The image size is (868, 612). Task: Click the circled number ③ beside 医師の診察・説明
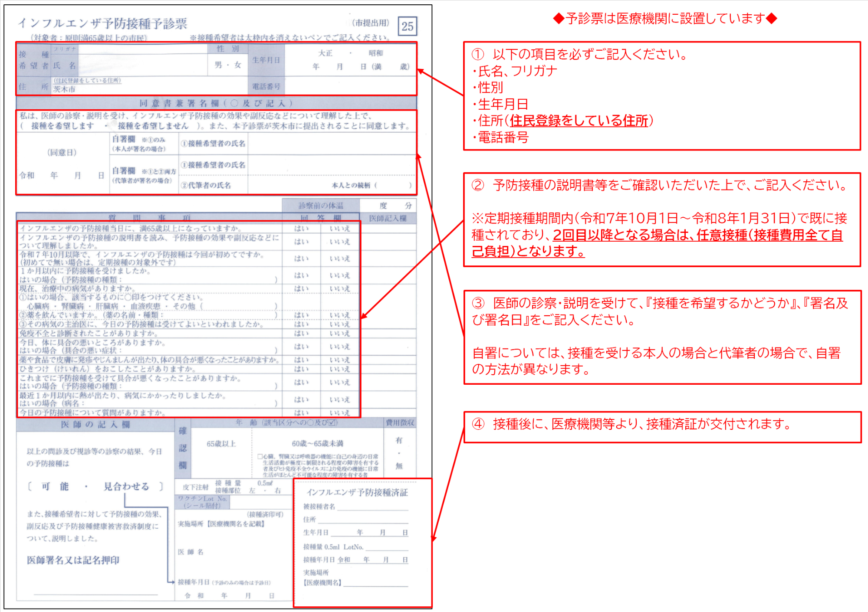tap(478, 303)
